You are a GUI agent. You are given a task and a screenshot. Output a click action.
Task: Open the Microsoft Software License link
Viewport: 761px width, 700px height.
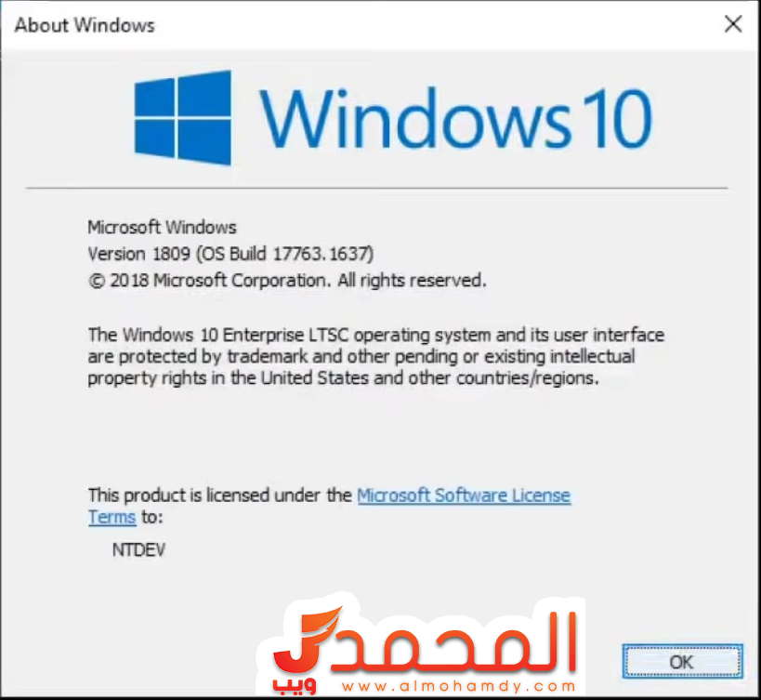coord(464,495)
